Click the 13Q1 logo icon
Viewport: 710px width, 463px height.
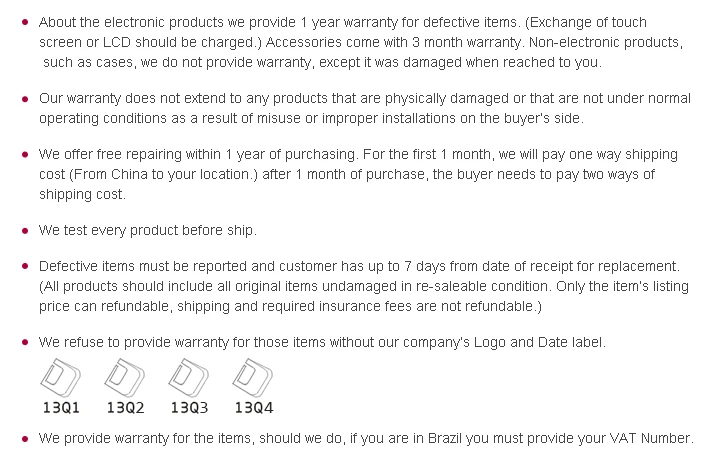point(61,377)
